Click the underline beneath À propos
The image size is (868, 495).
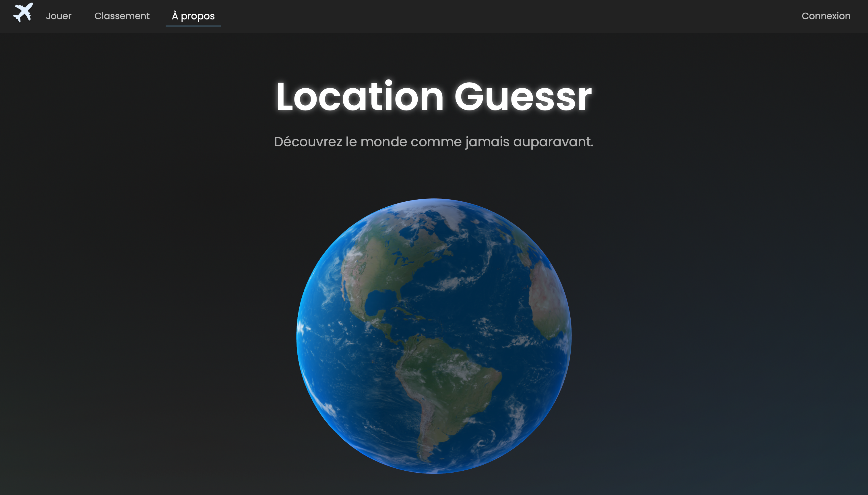193,26
